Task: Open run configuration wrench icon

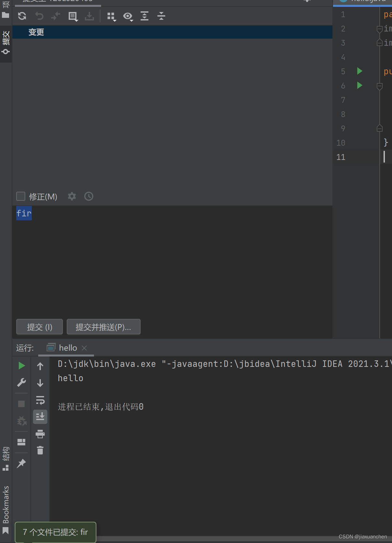Action: [x=22, y=383]
